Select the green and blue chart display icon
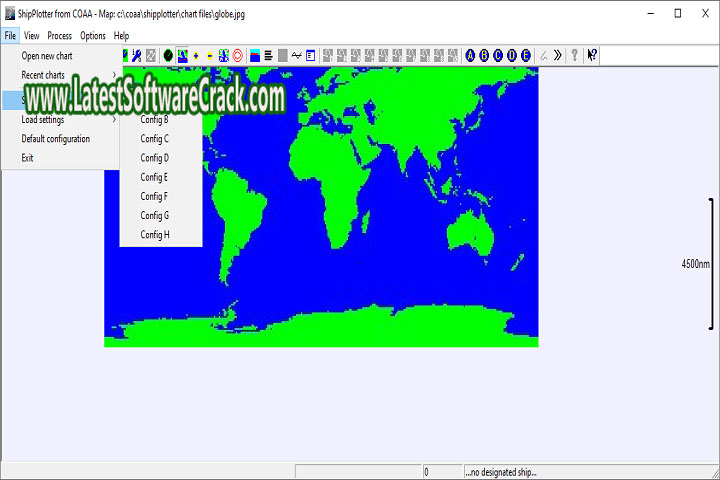This screenshot has width=720, height=480. coord(182,56)
